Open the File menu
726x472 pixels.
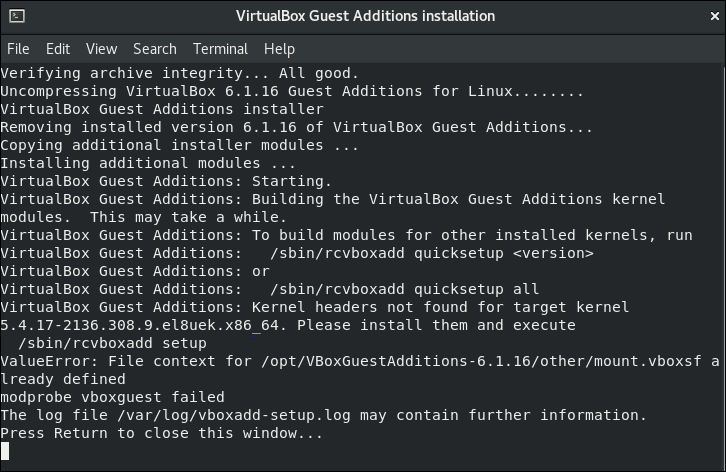coord(18,49)
